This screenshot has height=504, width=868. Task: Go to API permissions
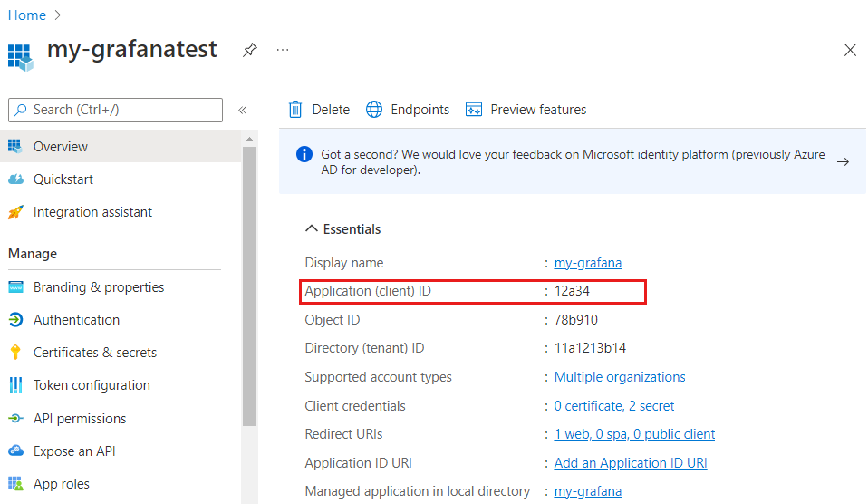tap(80, 419)
